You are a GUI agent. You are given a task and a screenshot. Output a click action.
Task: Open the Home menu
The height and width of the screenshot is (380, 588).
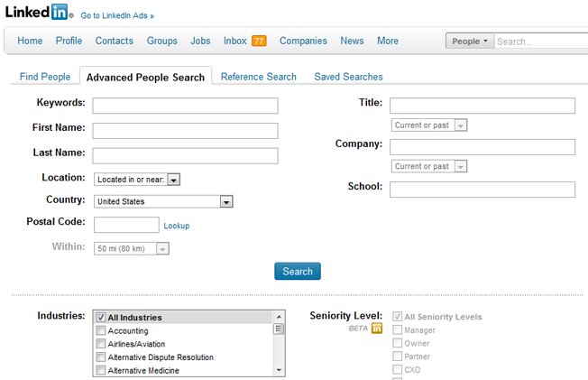(x=30, y=41)
